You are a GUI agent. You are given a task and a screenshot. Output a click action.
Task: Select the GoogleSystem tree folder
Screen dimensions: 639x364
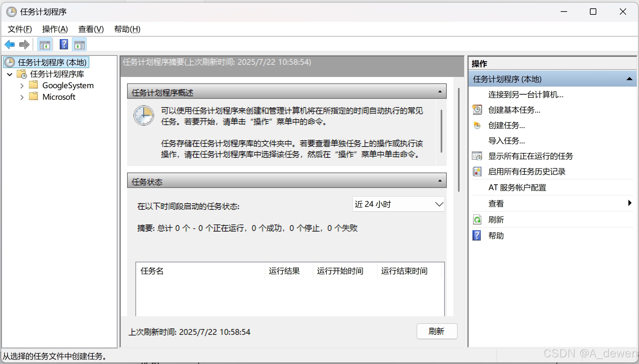click(x=68, y=86)
